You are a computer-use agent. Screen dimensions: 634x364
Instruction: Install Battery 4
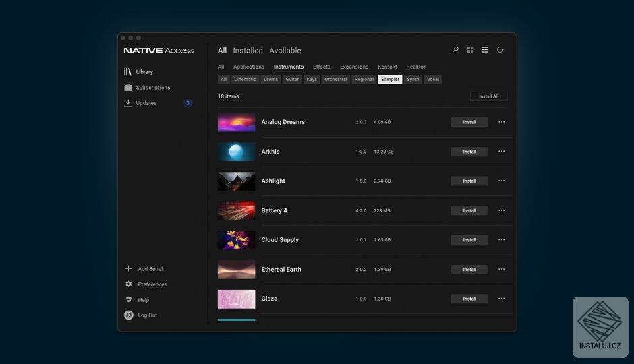469,210
